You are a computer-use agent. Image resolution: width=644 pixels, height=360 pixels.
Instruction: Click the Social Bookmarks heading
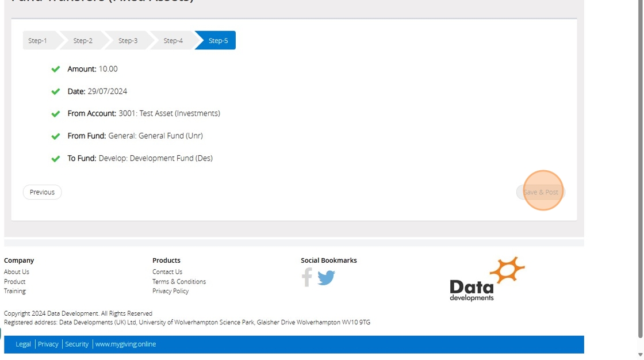pos(328,260)
